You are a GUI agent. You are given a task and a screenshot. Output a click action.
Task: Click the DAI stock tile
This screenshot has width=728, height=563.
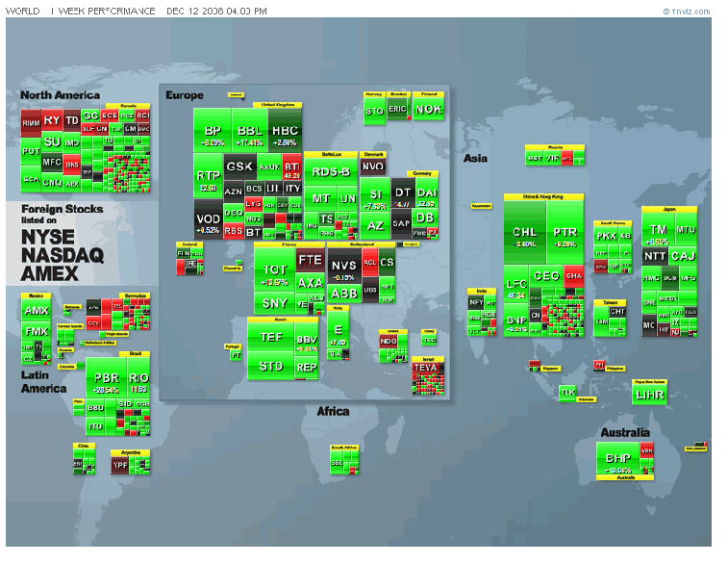[426, 192]
